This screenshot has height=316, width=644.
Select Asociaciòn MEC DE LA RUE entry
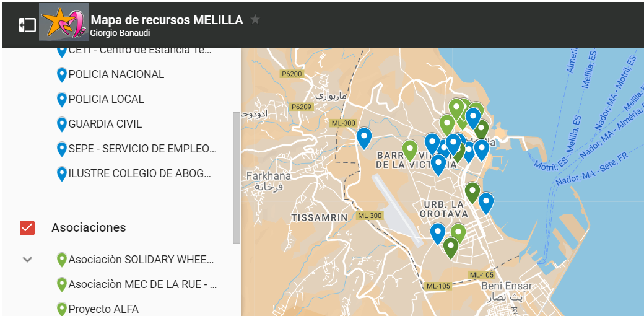[x=143, y=284]
